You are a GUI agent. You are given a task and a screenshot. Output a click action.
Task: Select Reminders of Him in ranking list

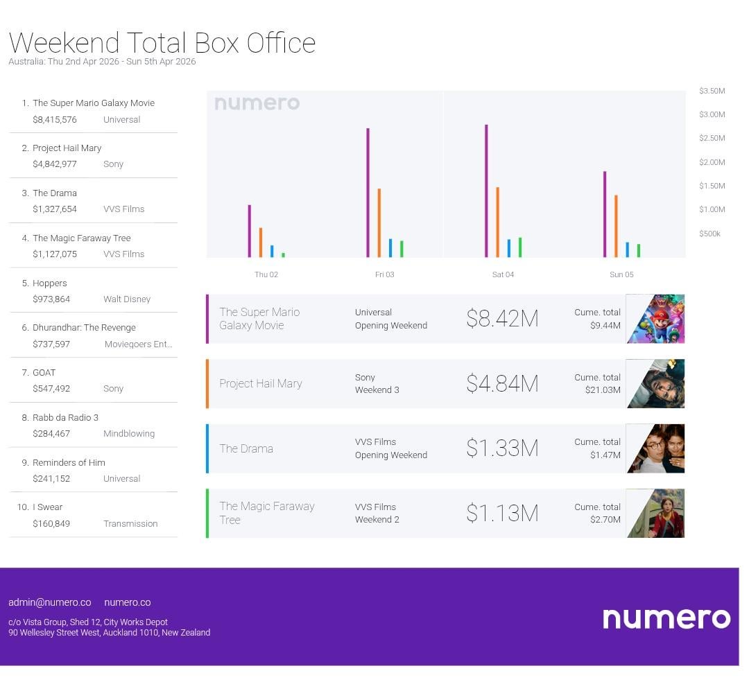click(x=69, y=462)
